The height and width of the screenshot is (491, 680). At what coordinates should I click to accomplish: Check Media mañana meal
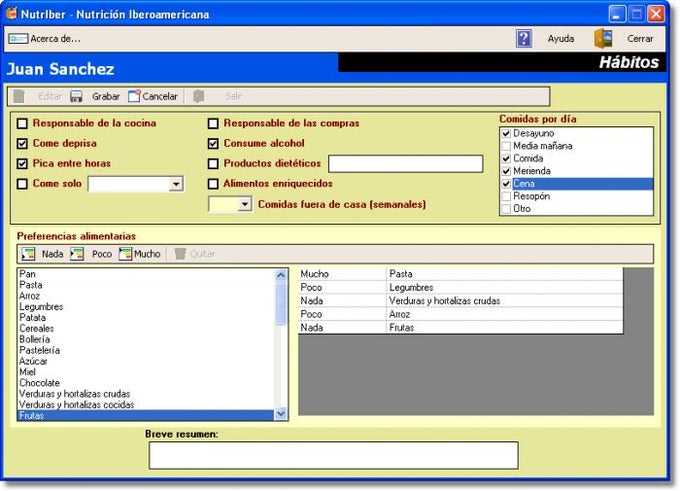click(506, 146)
